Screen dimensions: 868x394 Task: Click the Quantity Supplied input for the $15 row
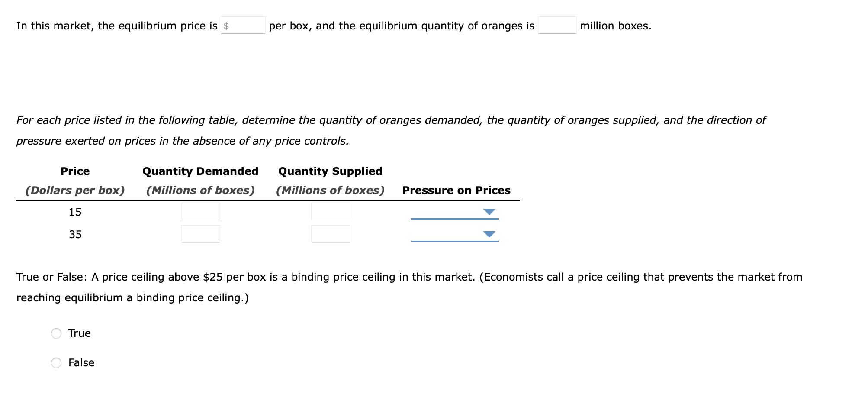click(x=330, y=212)
